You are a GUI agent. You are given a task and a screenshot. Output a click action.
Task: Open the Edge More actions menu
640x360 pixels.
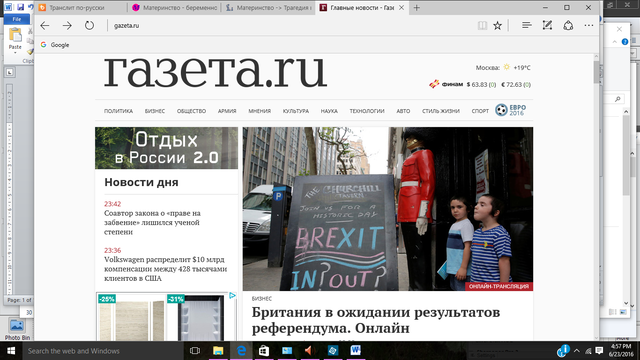point(589,25)
